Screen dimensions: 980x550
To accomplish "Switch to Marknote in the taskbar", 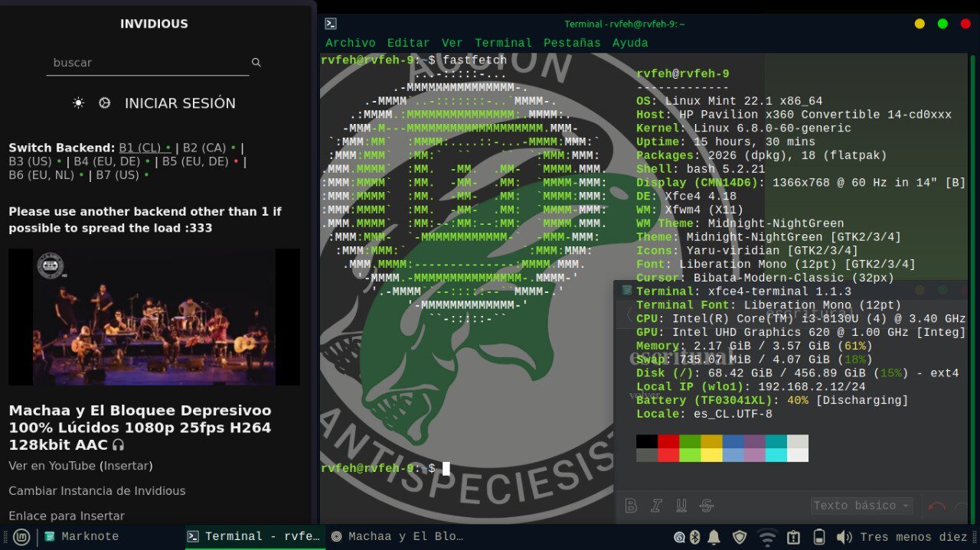I will pyautogui.click(x=82, y=537).
